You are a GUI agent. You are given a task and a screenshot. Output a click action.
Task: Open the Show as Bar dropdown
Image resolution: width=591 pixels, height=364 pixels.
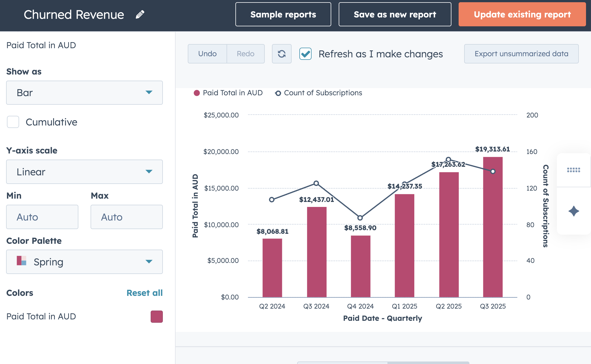coord(84,93)
